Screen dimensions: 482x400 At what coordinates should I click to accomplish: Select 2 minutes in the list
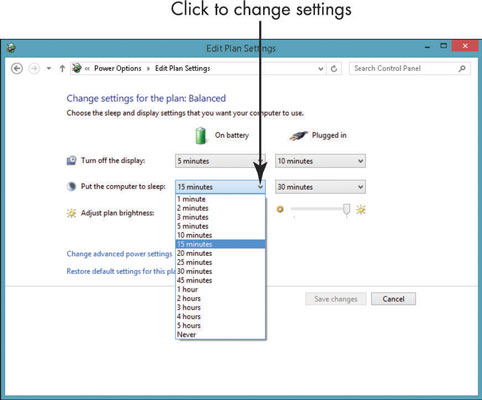[220, 208]
